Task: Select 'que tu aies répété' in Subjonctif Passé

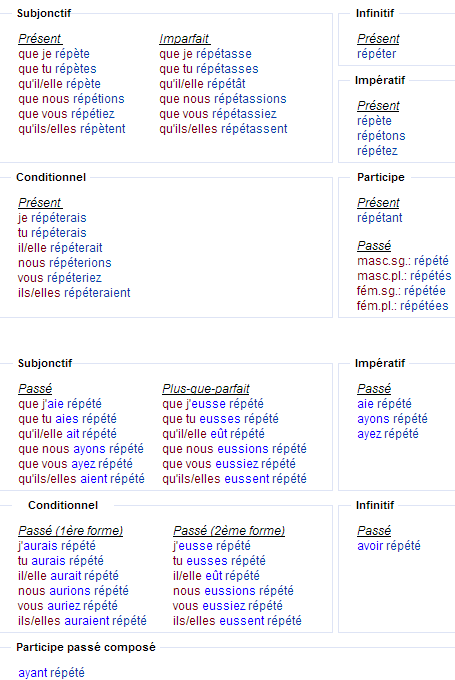Action: tap(67, 419)
